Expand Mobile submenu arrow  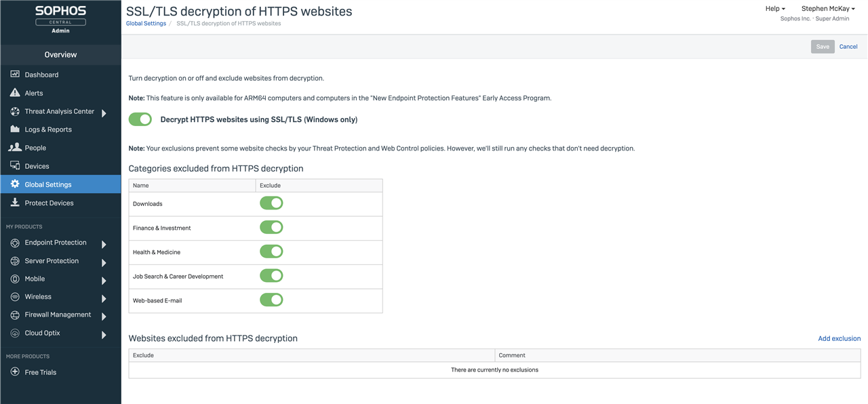tap(104, 281)
